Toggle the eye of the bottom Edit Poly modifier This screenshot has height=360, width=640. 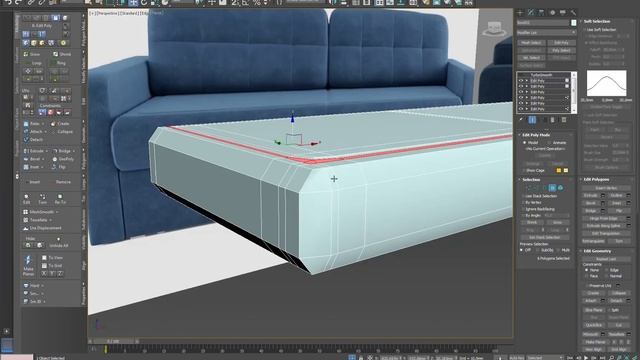click(x=520, y=109)
